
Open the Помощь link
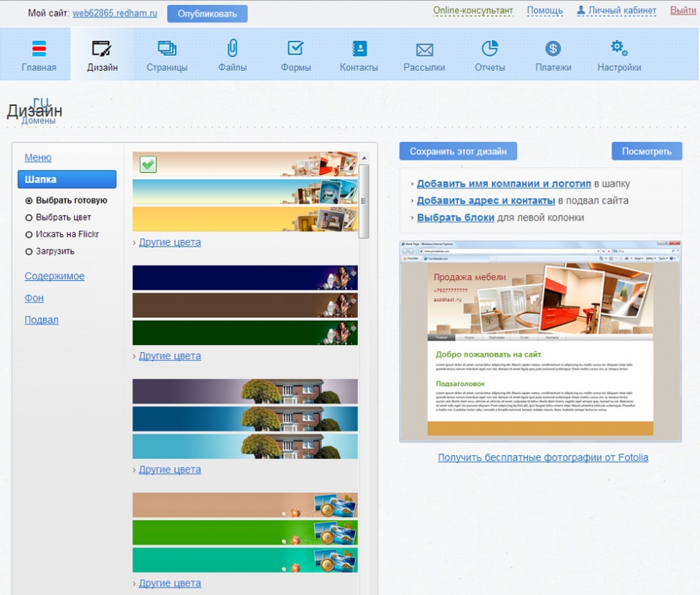click(x=545, y=10)
